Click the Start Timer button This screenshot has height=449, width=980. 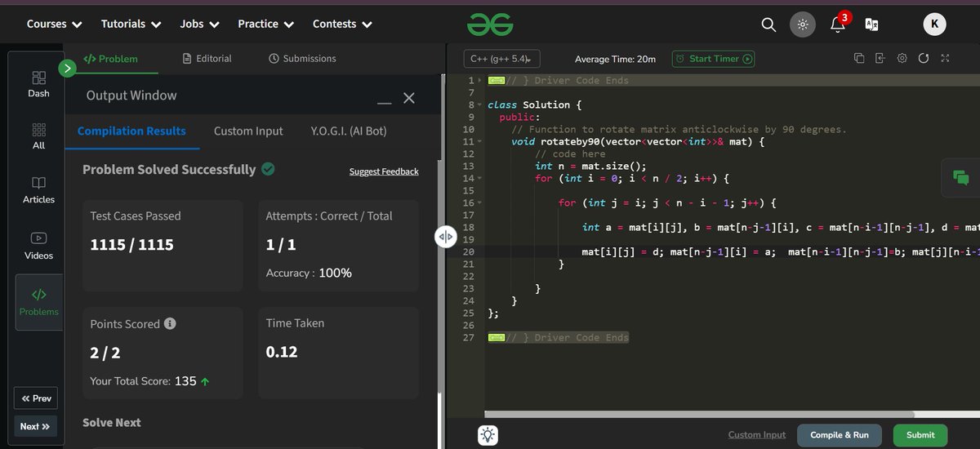[x=713, y=59]
